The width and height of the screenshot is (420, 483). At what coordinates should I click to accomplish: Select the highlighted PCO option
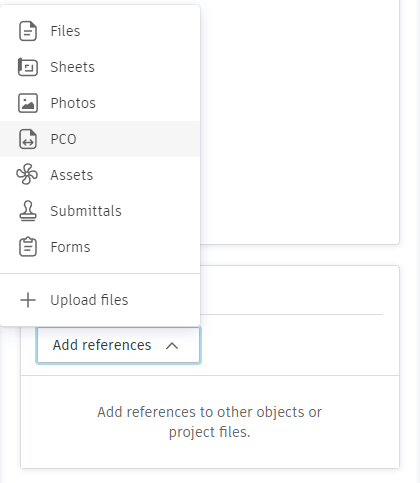click(x=100, y=139)
